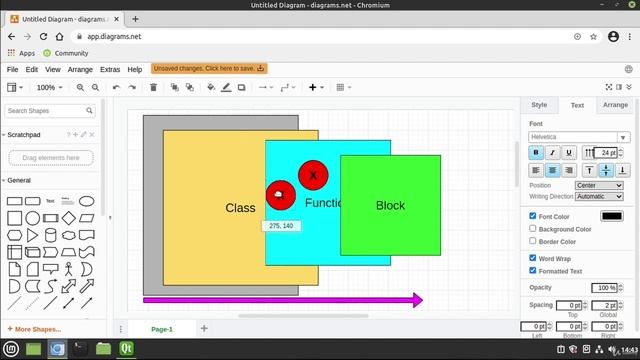Screen dimensions: 640x360
Task: Switch to the Arrange tab in panel
Action: click(615, 105)
